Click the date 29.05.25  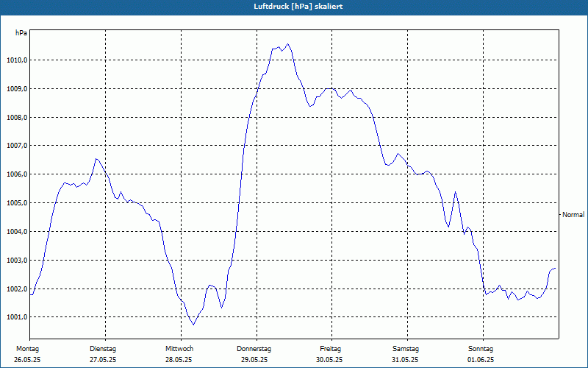[254, 360]
